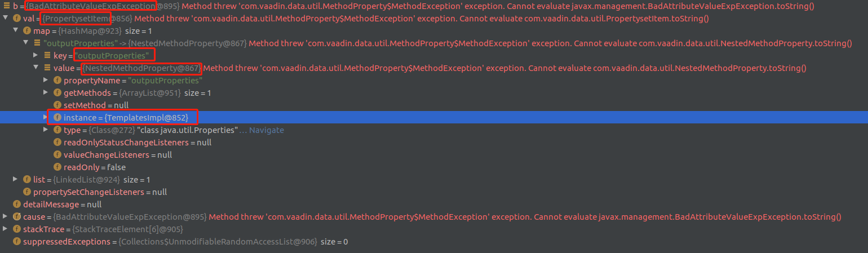
Task: Expand the getMethods ArrayList node
Action: pos(46,93)
